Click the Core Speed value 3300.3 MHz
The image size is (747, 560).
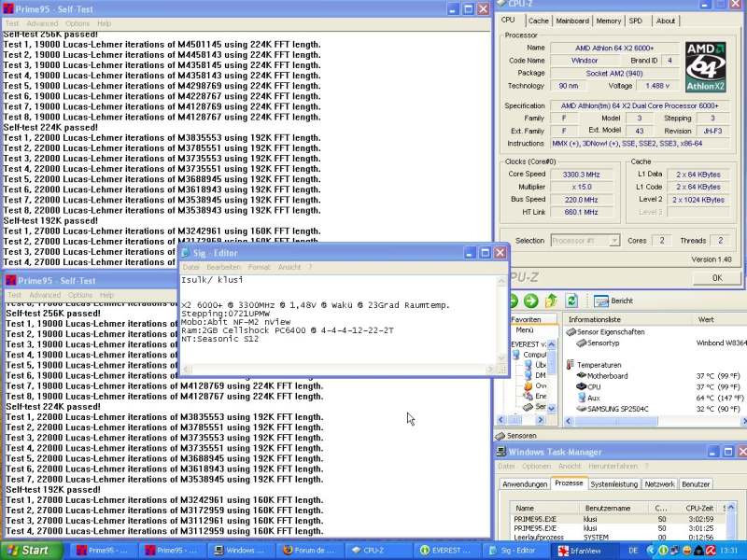(x=581, y=175)
